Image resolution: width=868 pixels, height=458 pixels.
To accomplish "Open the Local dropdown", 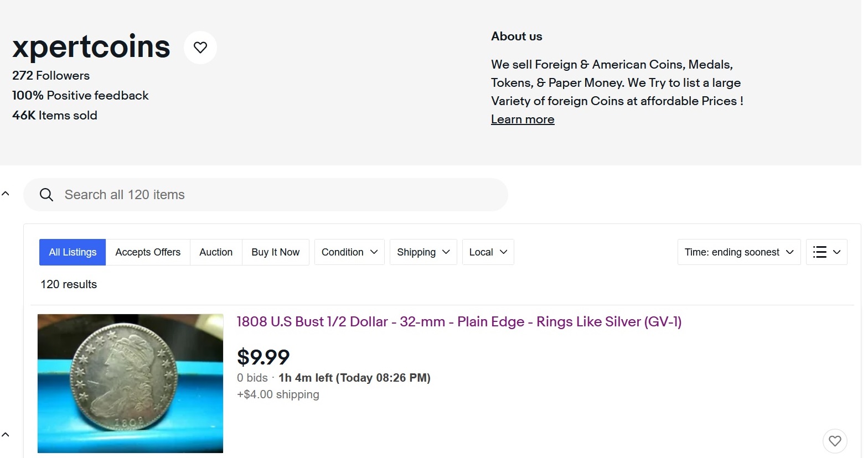I will 488,252.
